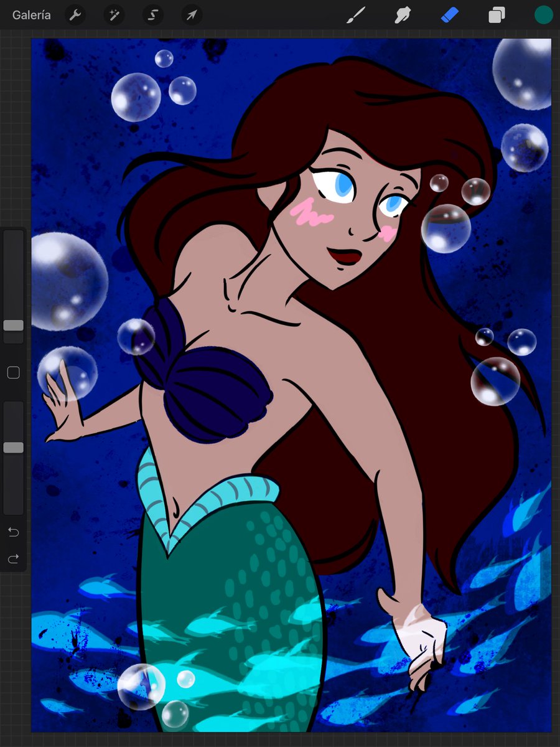
Task: Click the brush size slider handle
Action: pos(13,326)
